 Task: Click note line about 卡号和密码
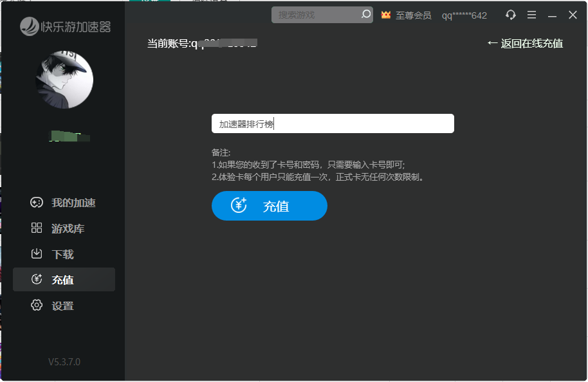click(308, 165)
